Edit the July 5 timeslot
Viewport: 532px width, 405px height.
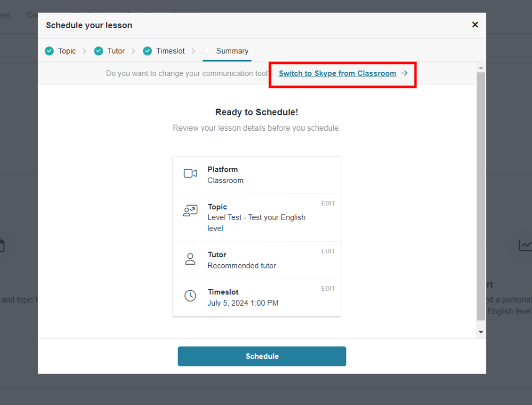click(328, 289)
